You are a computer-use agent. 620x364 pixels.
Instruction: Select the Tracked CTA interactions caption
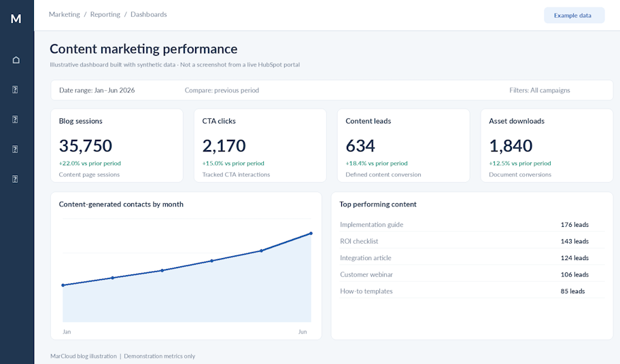click(x=236, y=175)
